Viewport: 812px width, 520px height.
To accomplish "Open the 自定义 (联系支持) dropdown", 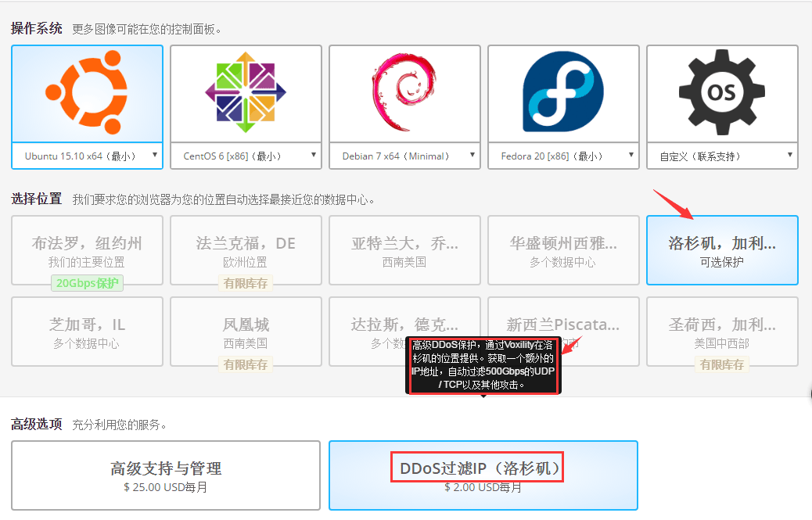I will click(x=722, y=156).
